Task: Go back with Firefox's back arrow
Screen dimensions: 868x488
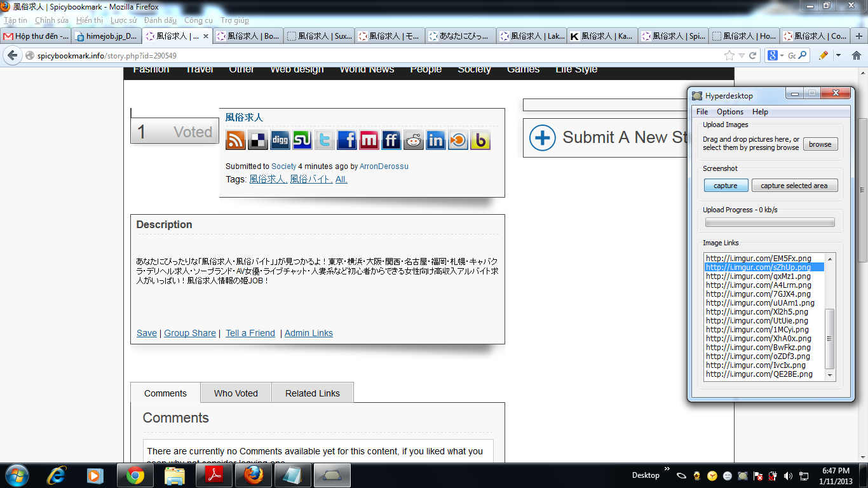Action: pos(12,56)
